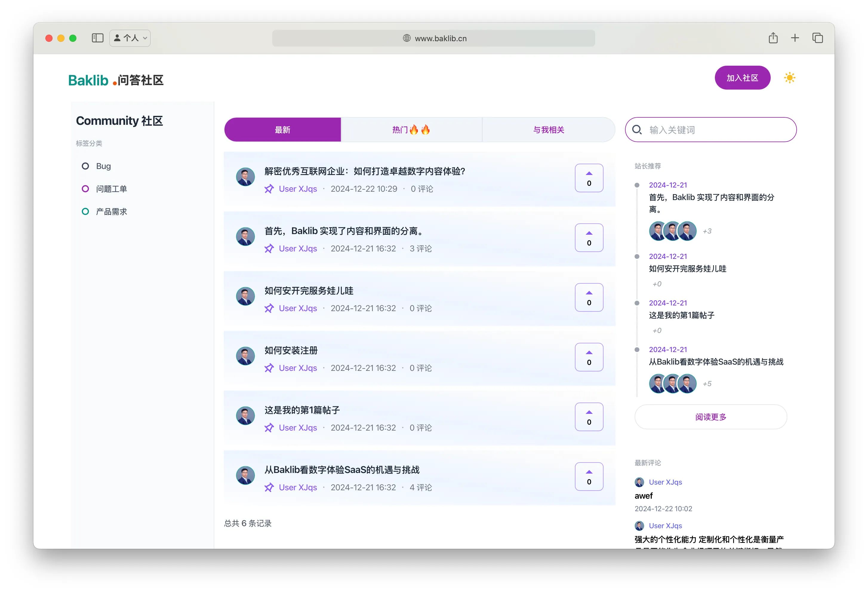Click the +3 participants count

coord(707,231)
